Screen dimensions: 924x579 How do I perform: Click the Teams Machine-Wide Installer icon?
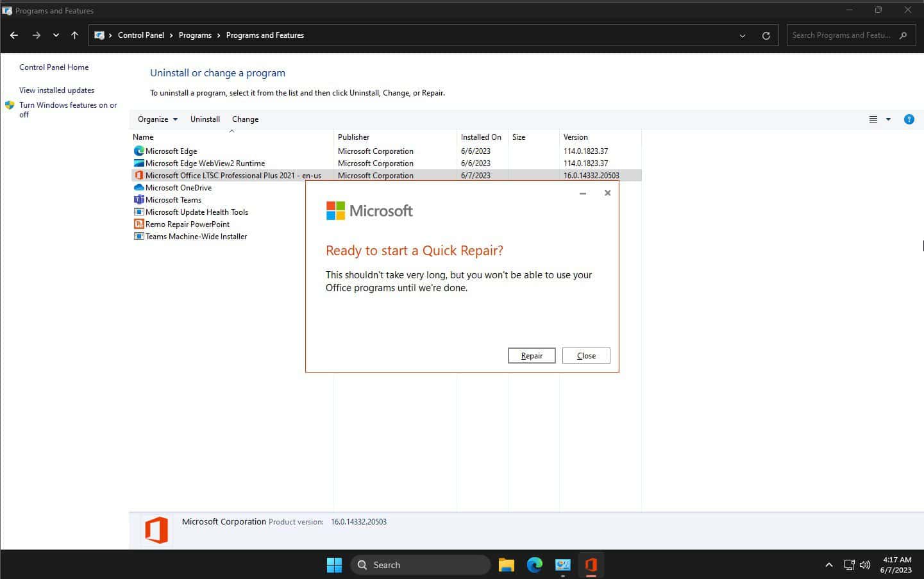(x=139, y=237)
